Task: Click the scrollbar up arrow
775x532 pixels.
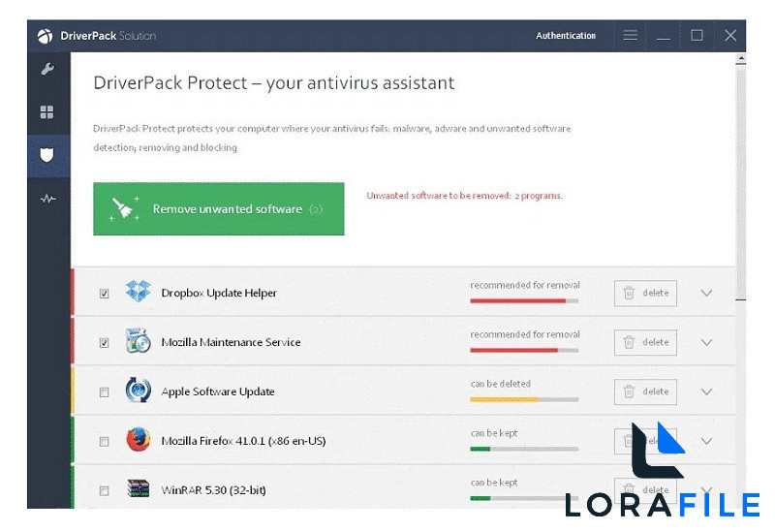Action: (740, 59)
